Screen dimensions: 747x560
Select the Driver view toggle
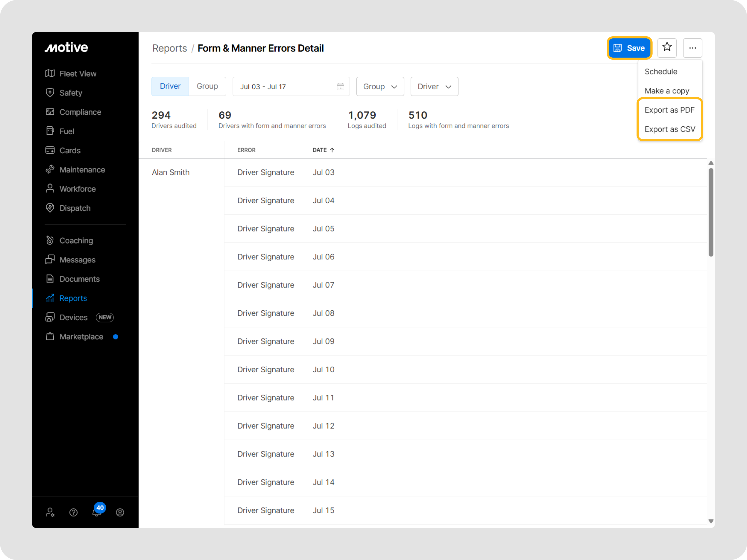170,86
